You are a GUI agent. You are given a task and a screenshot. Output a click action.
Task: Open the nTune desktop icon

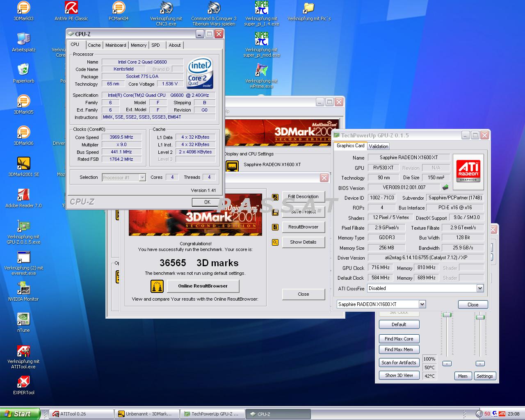(23, 323)
